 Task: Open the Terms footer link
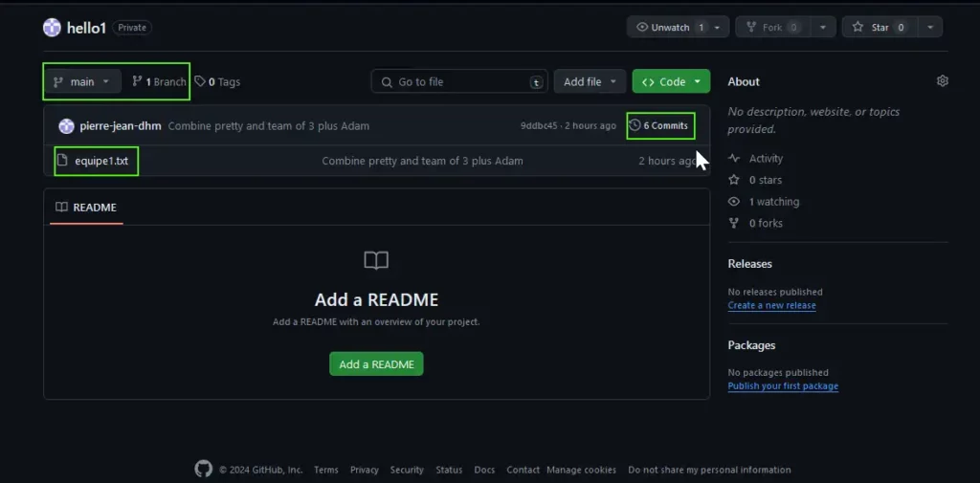click(x=326, y=470)
